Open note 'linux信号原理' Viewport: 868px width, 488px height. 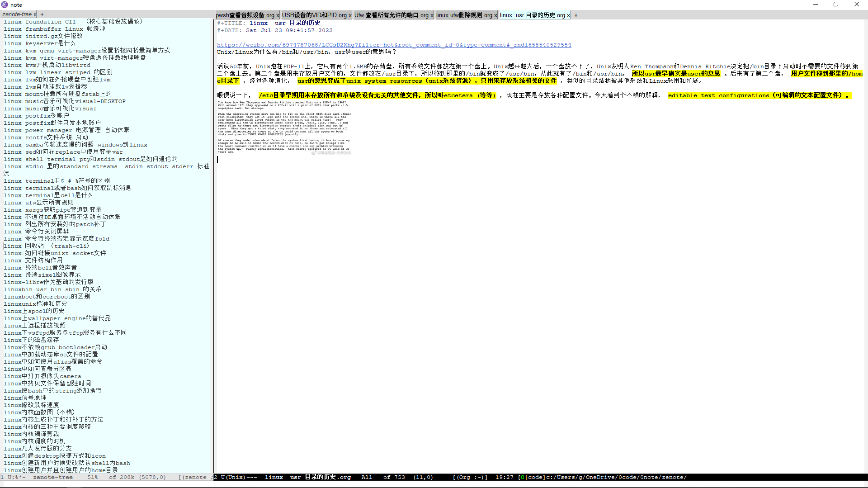point(25,398)
